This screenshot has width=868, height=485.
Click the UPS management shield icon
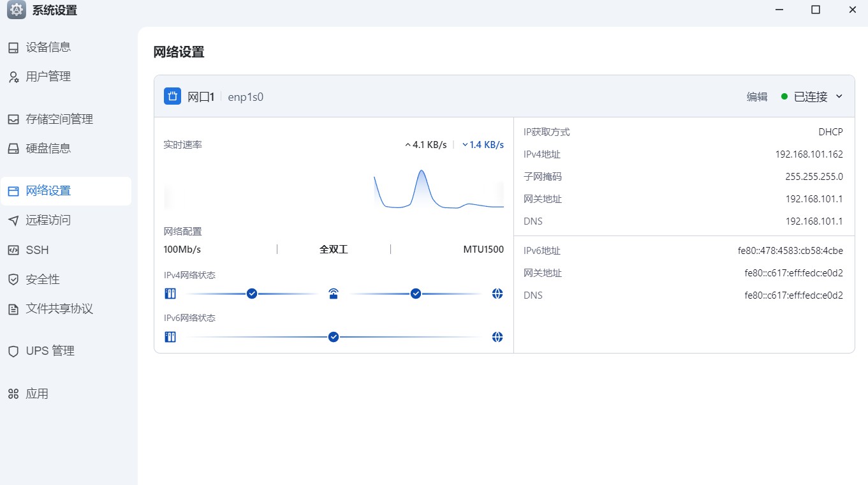(13, 351)
